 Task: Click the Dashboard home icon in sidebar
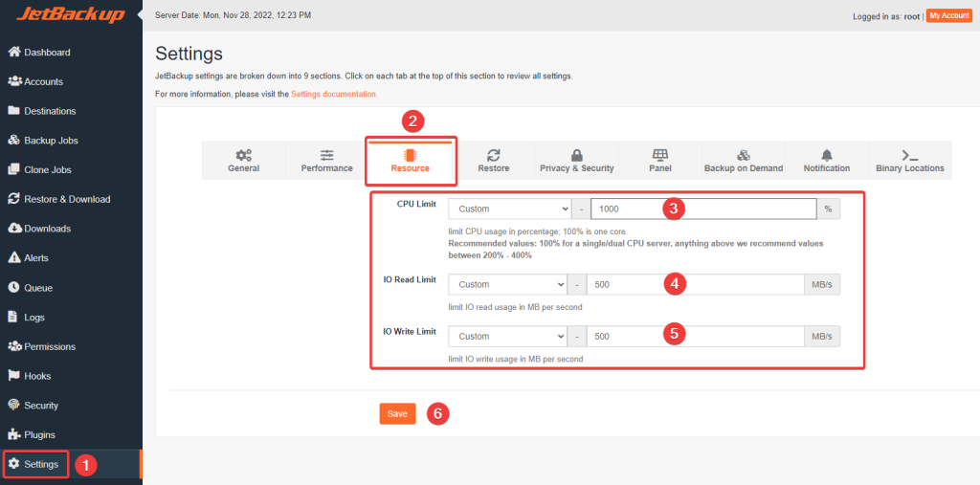14,52
